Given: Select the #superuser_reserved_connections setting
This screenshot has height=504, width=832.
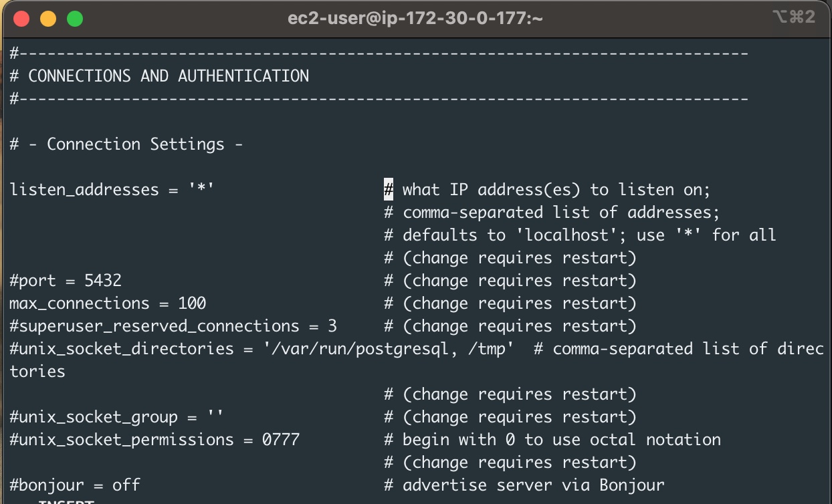Looking at the screenshot, I should [x=154, y=326].
